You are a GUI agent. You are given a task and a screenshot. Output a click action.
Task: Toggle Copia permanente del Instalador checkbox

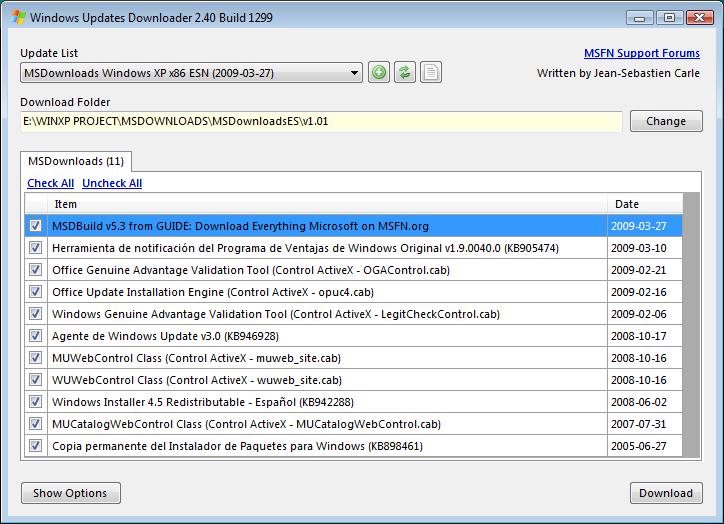tap(36, 446)
